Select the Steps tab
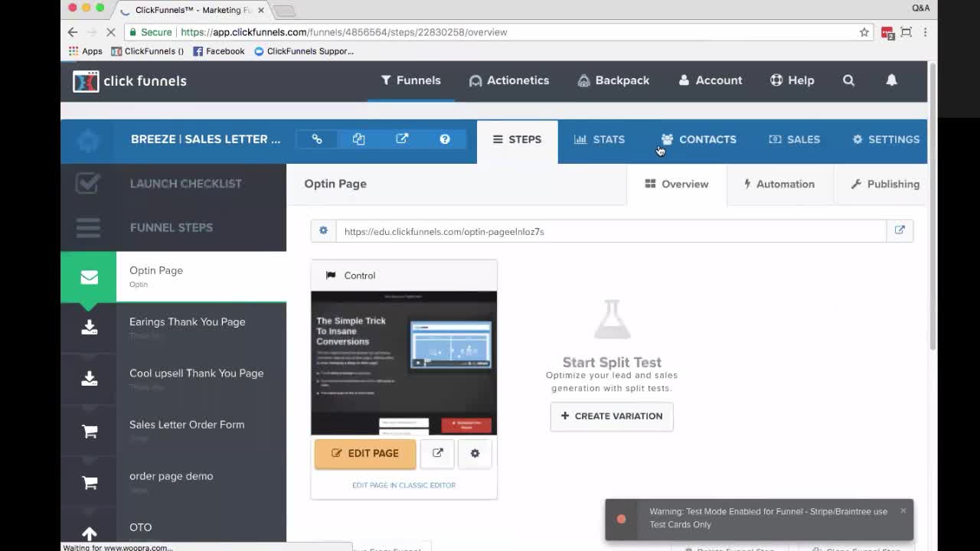 pos(518,139)
